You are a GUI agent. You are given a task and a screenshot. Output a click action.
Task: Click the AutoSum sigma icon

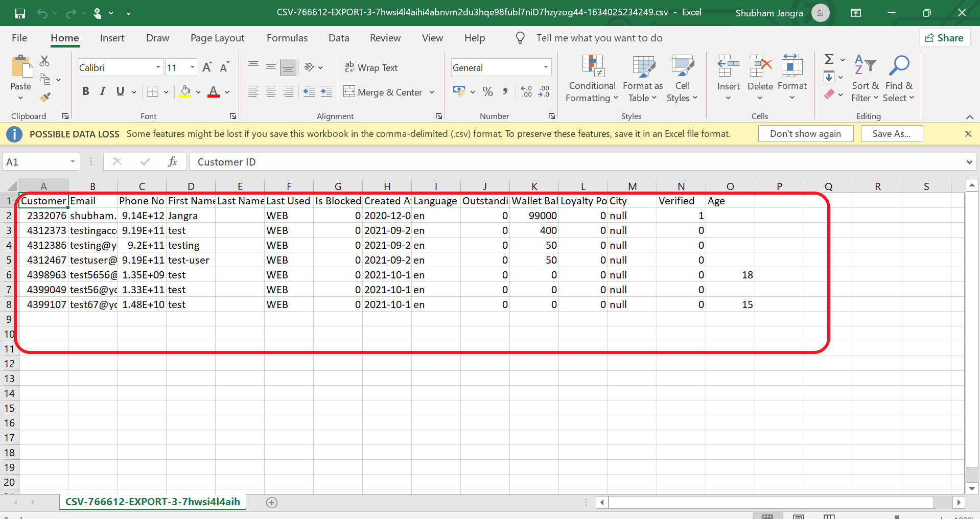pos(829,59)
